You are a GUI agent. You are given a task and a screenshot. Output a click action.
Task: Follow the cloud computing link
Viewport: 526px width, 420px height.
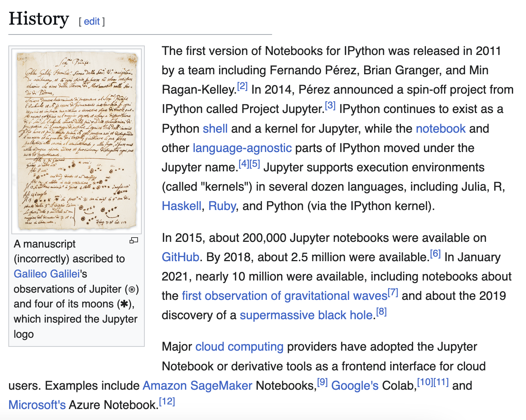[239, 346]
